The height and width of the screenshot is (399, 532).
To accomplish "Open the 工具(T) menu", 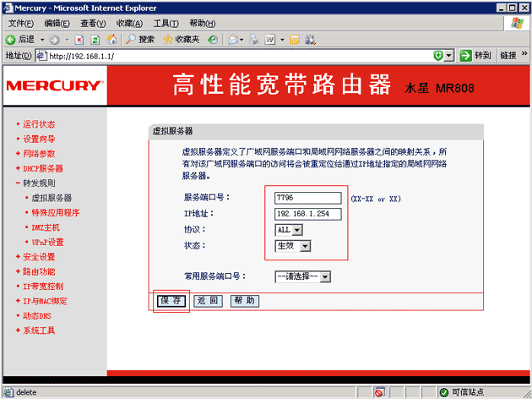I will coord(166,24).
